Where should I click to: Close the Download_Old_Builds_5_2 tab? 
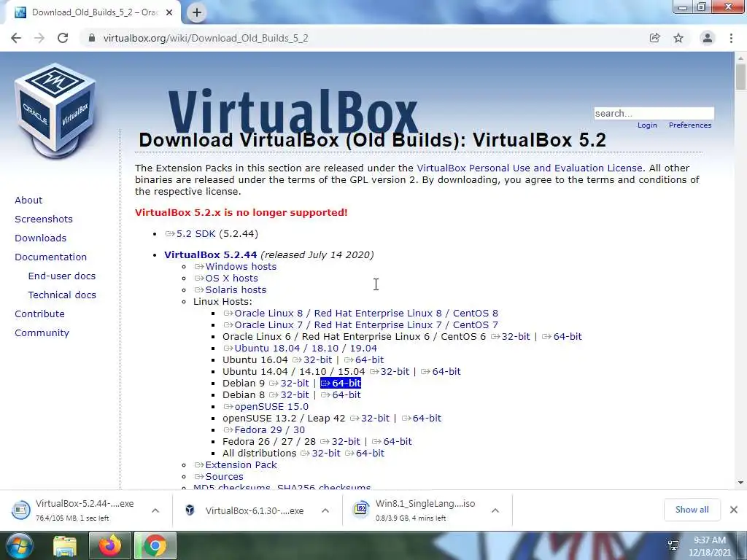(169, 12)
